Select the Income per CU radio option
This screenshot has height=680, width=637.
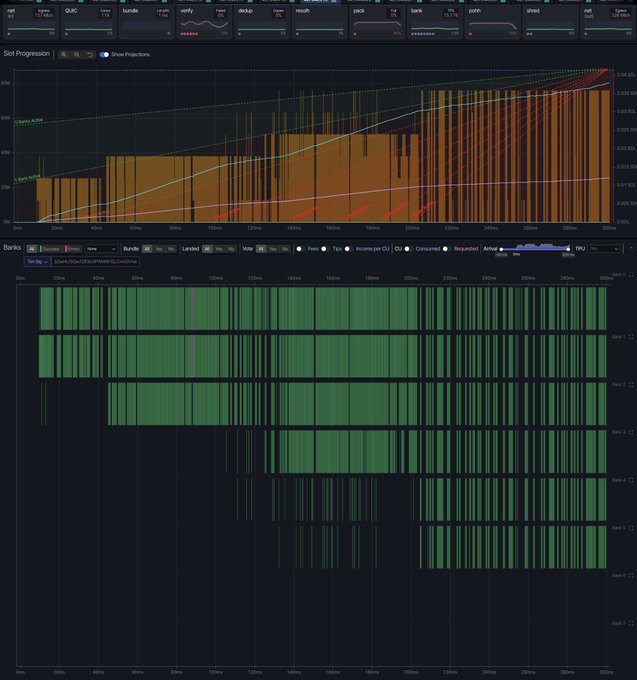(347, 249)
